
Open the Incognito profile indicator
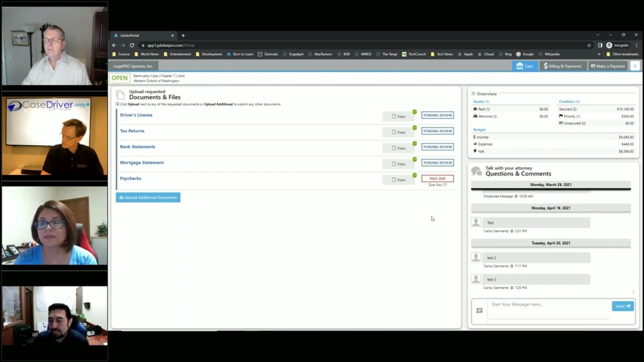click(x=617, y=45)
